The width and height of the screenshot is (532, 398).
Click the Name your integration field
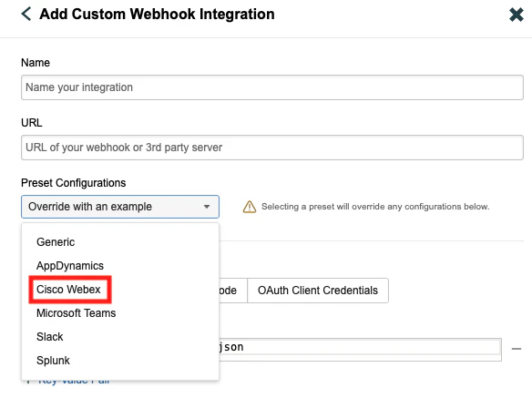click(x=272, y=87)
